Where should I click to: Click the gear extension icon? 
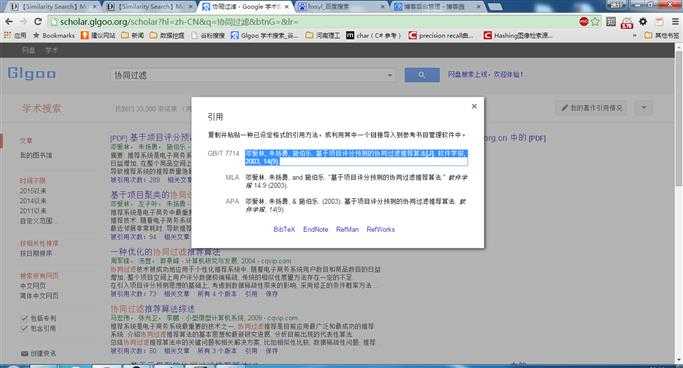[643, 21]
